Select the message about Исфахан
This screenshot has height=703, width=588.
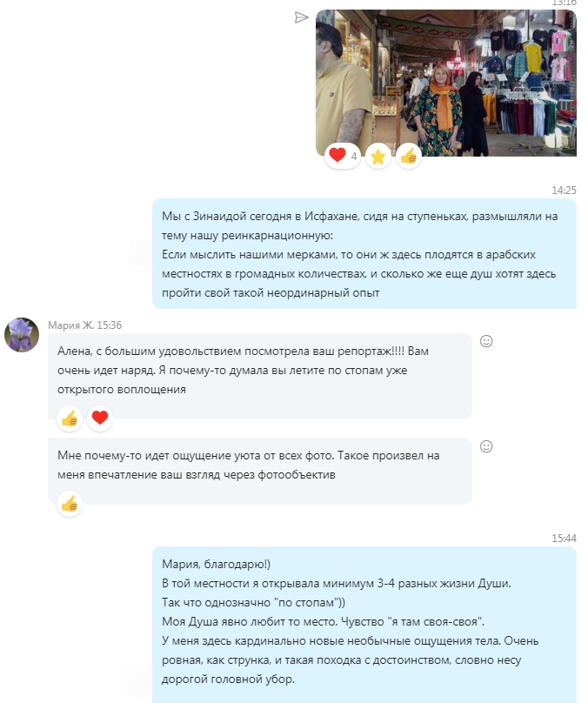364,254
